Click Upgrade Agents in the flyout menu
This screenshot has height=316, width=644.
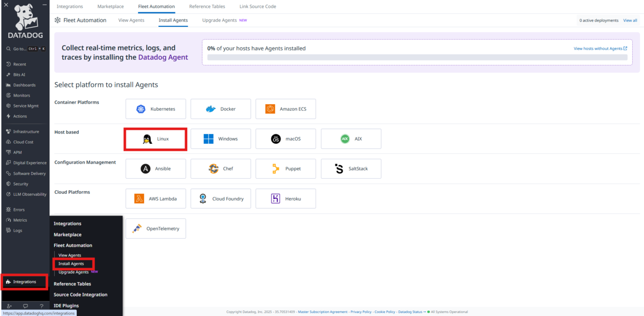pos(74,272)
